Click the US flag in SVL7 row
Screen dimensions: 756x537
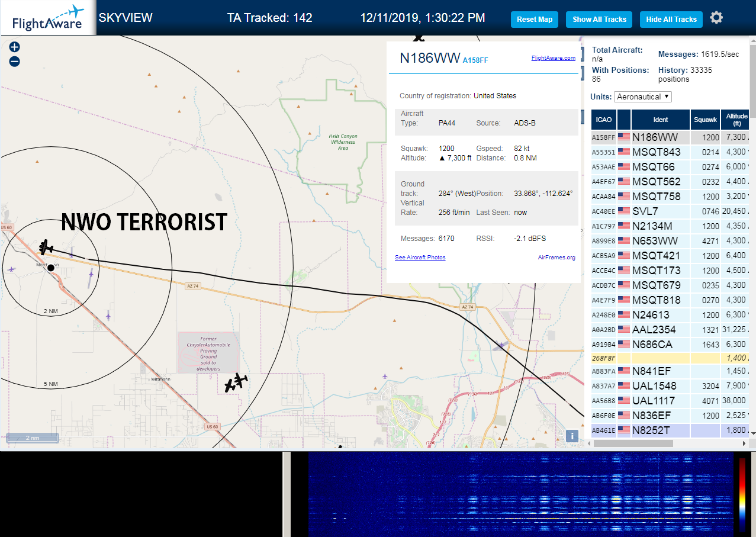point(624,211)
